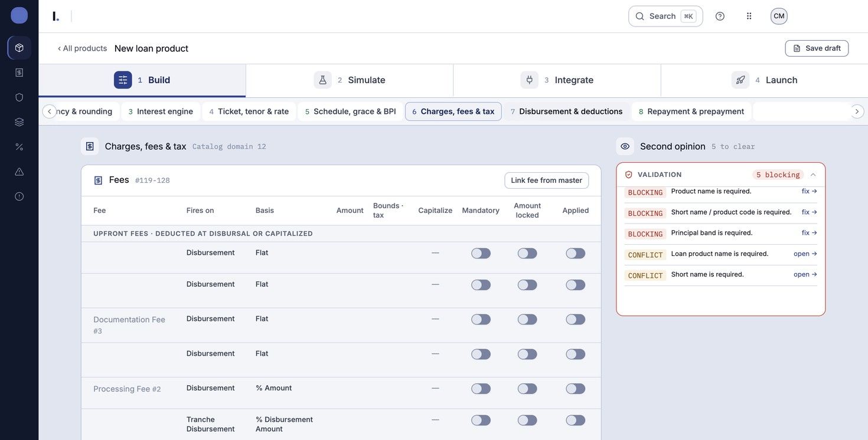
Task: Open the Interest engine section tab
Action: (x=161, y=111)
